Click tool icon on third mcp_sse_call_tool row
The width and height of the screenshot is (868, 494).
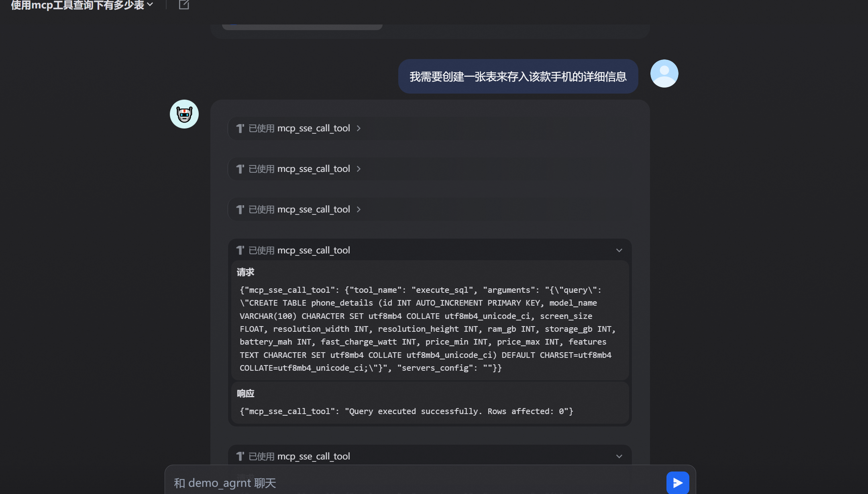(x=240, y=210)
